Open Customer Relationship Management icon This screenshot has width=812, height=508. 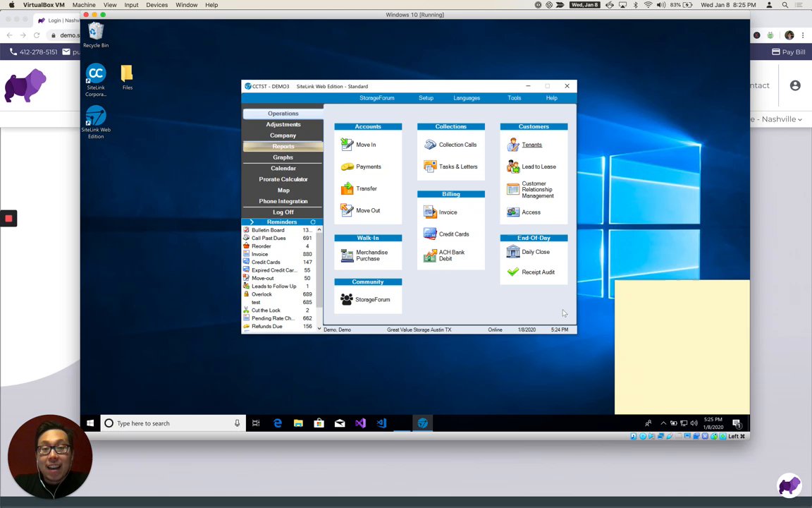[x=512, y=189]
